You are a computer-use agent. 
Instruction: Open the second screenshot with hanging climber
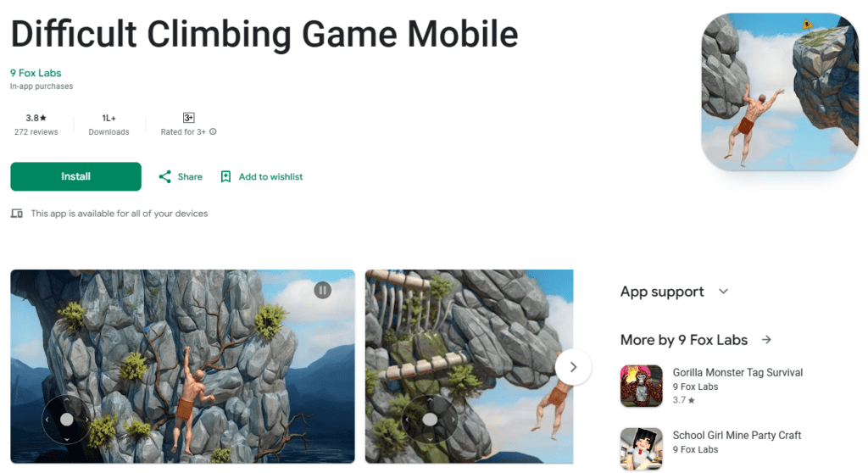point(470,366)
